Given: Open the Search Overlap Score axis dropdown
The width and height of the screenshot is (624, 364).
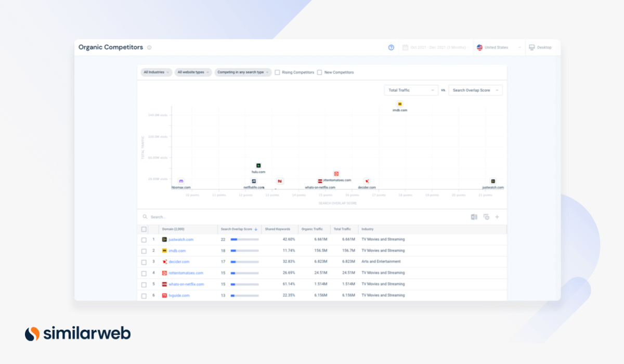Looking at the screenshot, I should click(x=476, y=90).
